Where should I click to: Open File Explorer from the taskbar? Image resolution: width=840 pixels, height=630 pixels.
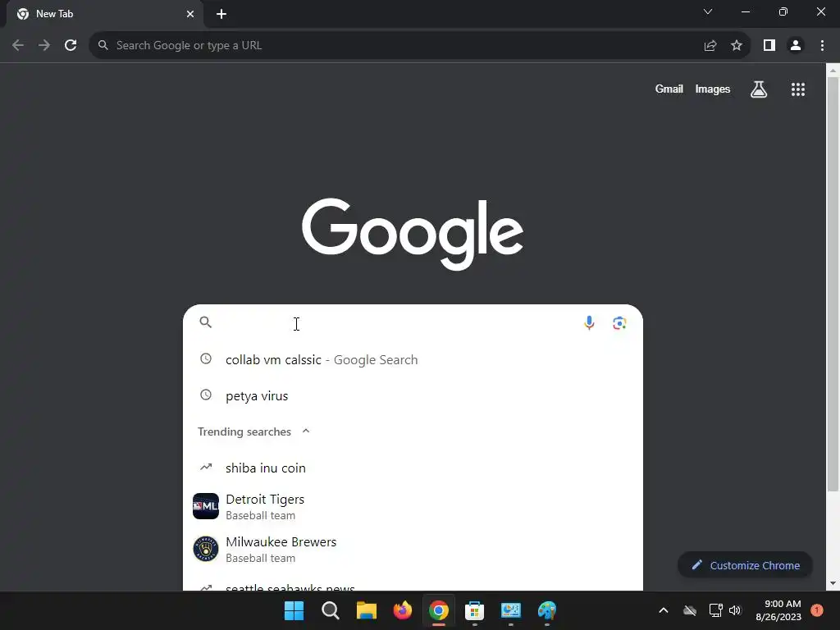point(367,610)
